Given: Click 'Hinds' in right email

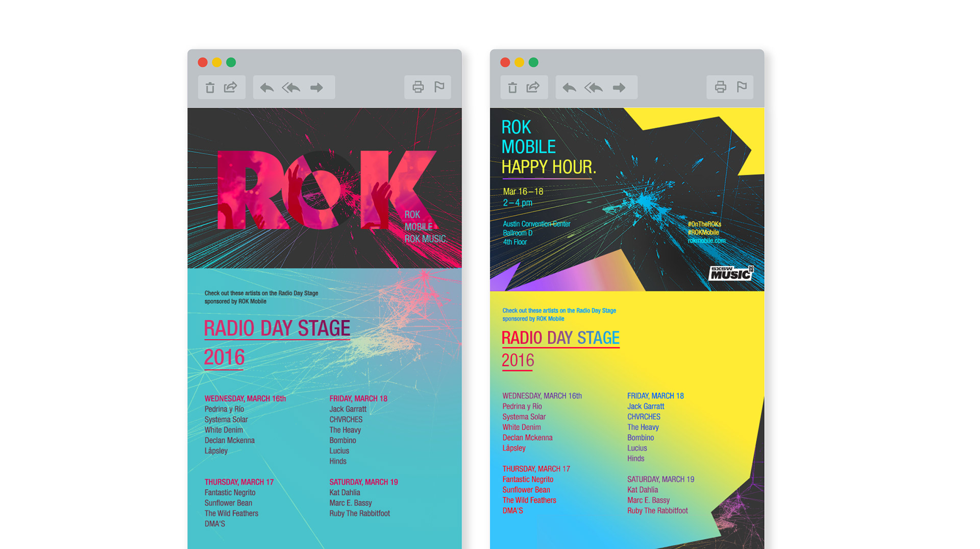Looking at the screenshot, I should coord(635,459).
